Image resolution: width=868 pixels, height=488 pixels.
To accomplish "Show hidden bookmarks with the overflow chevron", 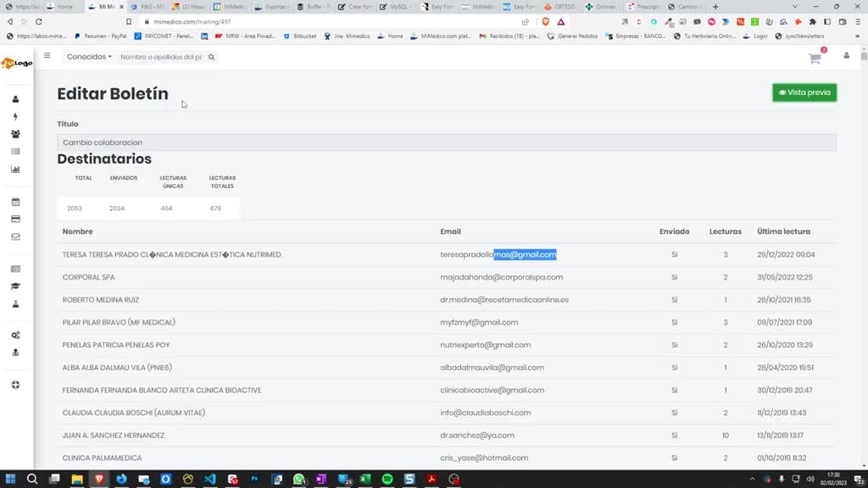I will 858,36.
